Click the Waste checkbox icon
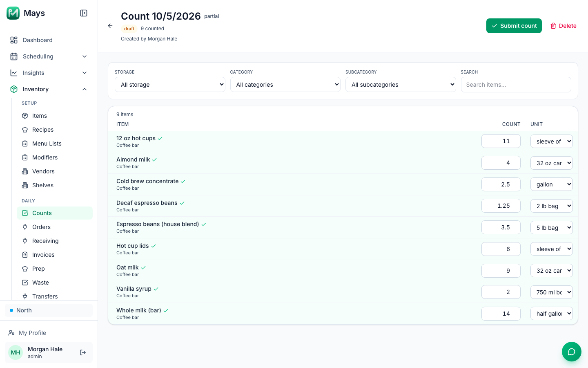The width and height of the screenshot is (588, 368). point(25,283)
